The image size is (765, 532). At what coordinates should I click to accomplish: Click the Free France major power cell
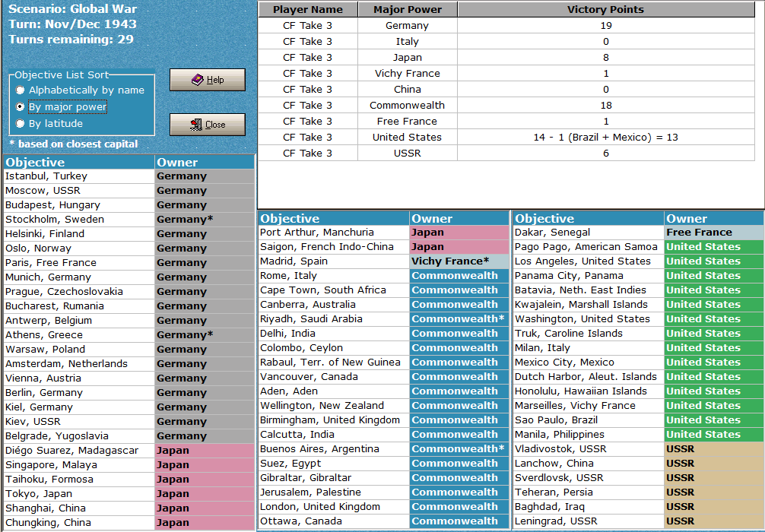tap(408, 121)
